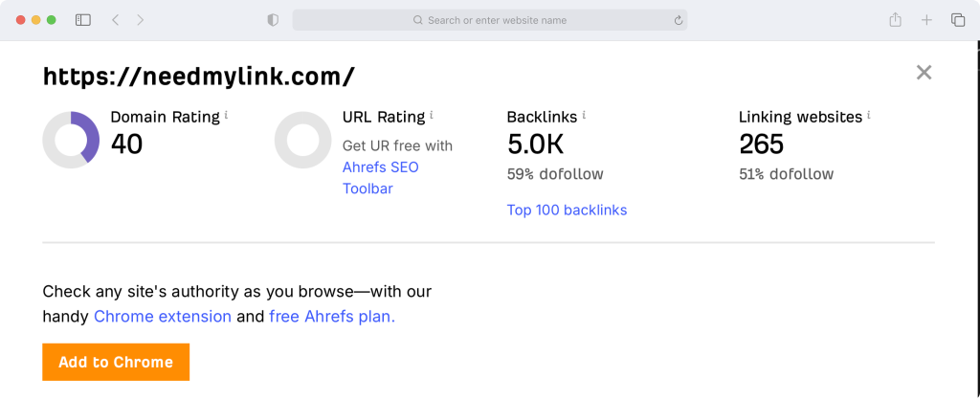
Task: Click the Backlinks info icon
Action: click(584, 115)
